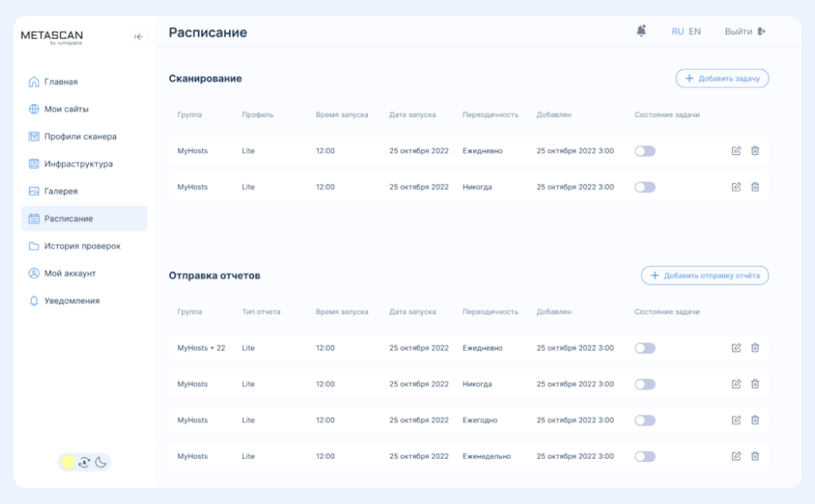This screenshot has height=504, width=815.
Task: Click the Еженедельно periodicity cell
Action: point(487,456)
